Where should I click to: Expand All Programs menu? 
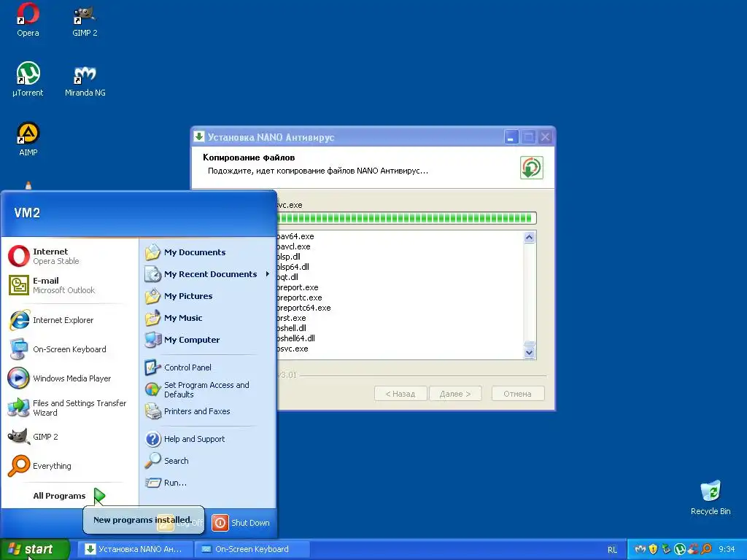pos(69,496)
